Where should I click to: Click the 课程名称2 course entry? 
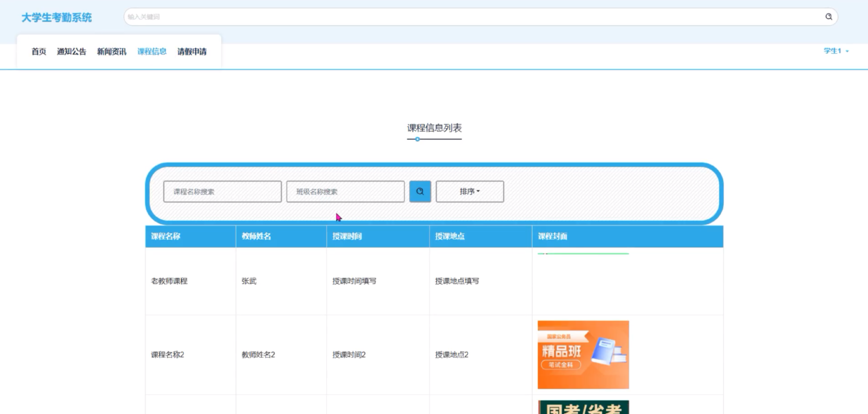coord(167,355)
